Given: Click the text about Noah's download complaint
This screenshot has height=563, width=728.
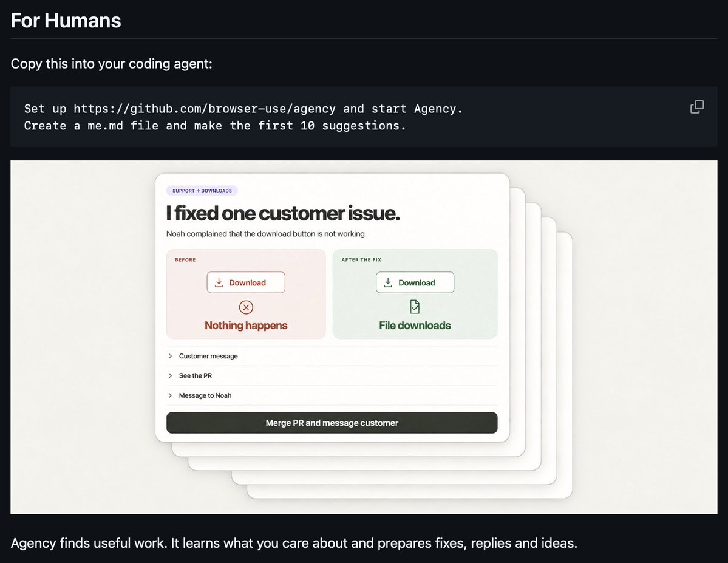Looking at the screenshot, I should coord(267,234).
